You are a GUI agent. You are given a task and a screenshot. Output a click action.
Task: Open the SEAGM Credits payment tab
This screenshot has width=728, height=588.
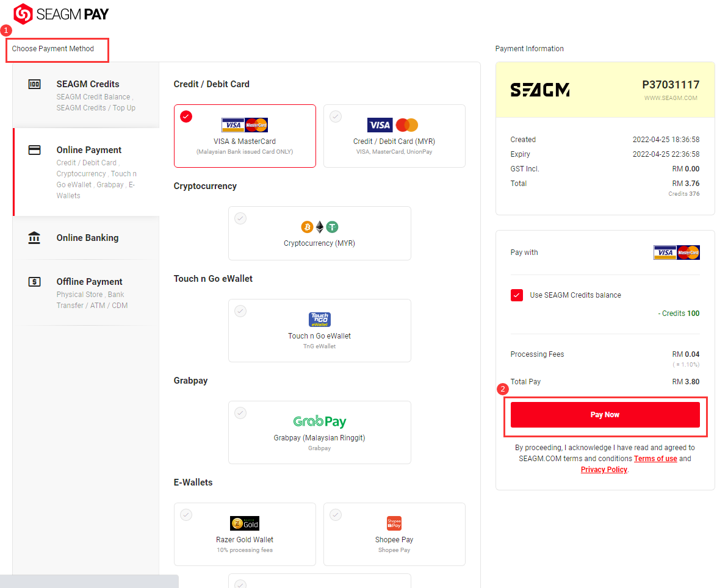86,95
